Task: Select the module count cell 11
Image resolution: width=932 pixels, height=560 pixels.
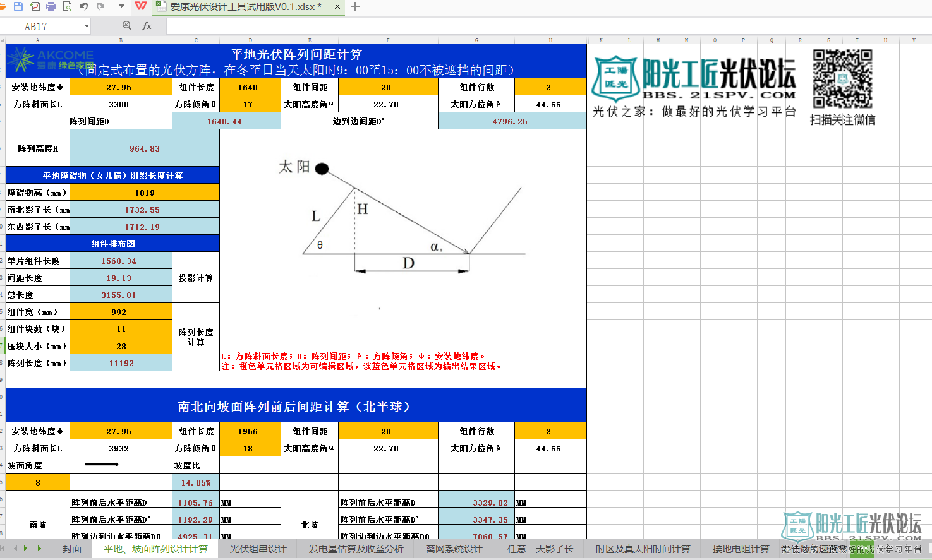Action: click(121, 329)
